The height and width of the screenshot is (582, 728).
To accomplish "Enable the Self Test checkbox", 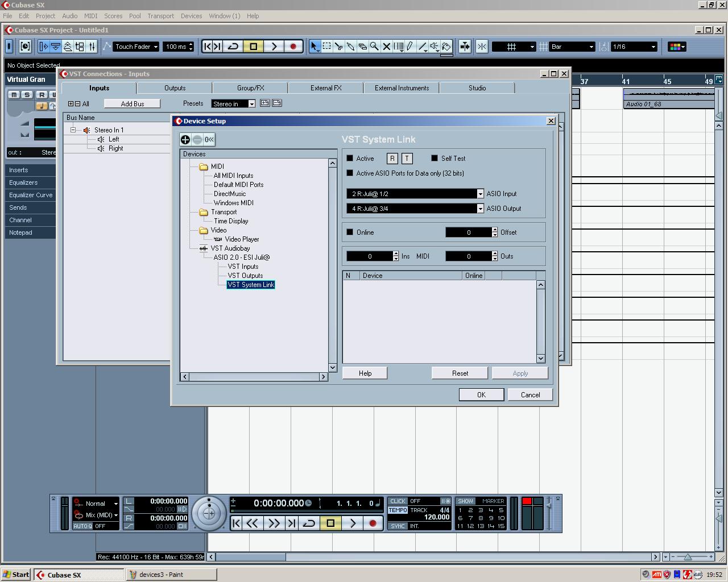I will (435, 159).
